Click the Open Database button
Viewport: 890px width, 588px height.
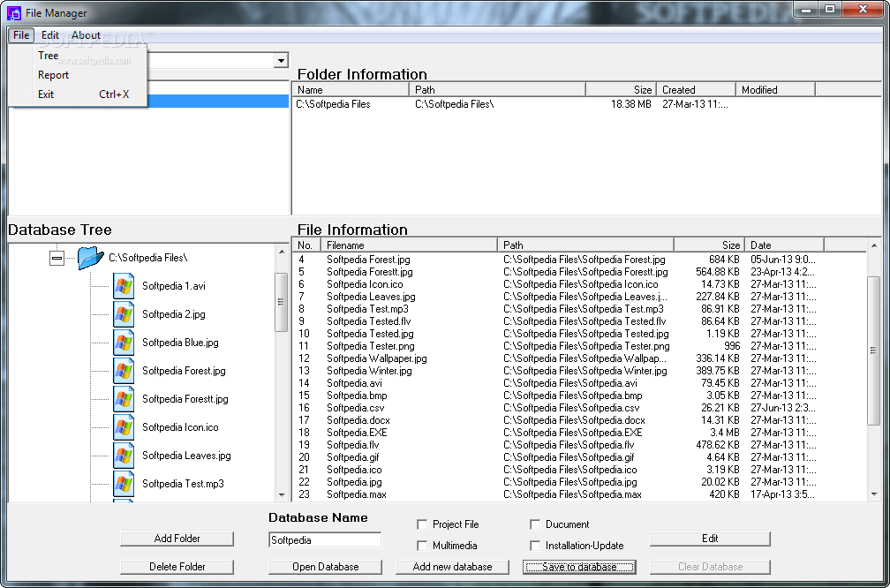(x=325, y=567)
